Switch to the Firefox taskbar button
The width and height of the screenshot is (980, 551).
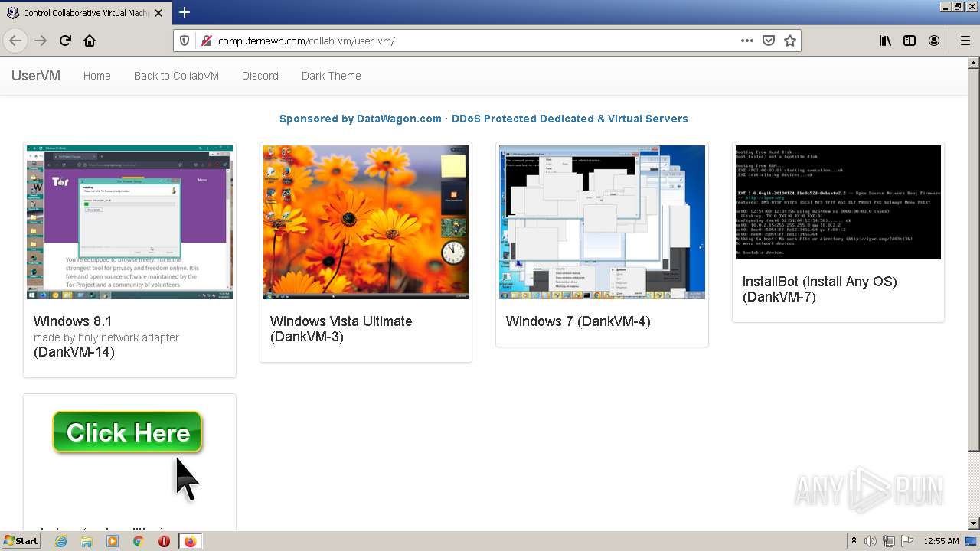190,541
